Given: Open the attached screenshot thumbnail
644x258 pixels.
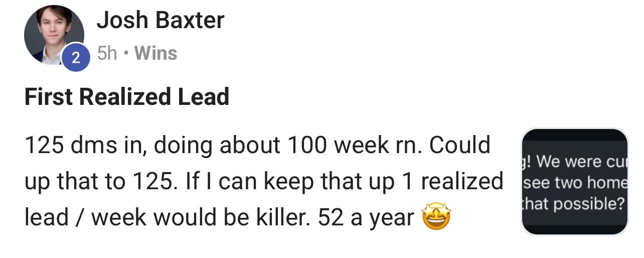Looking at the screenshot, I should 574,182.
